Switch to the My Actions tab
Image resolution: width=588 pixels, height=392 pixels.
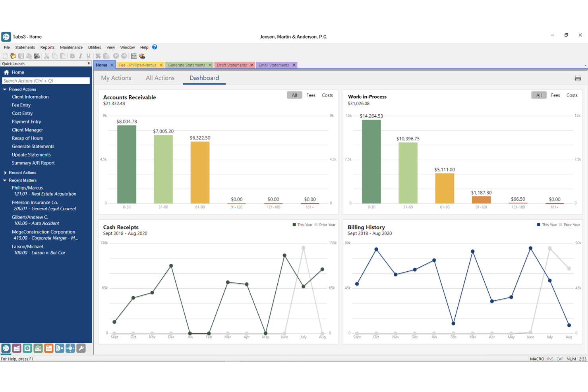pyautogui.click(x=116, y=78)
